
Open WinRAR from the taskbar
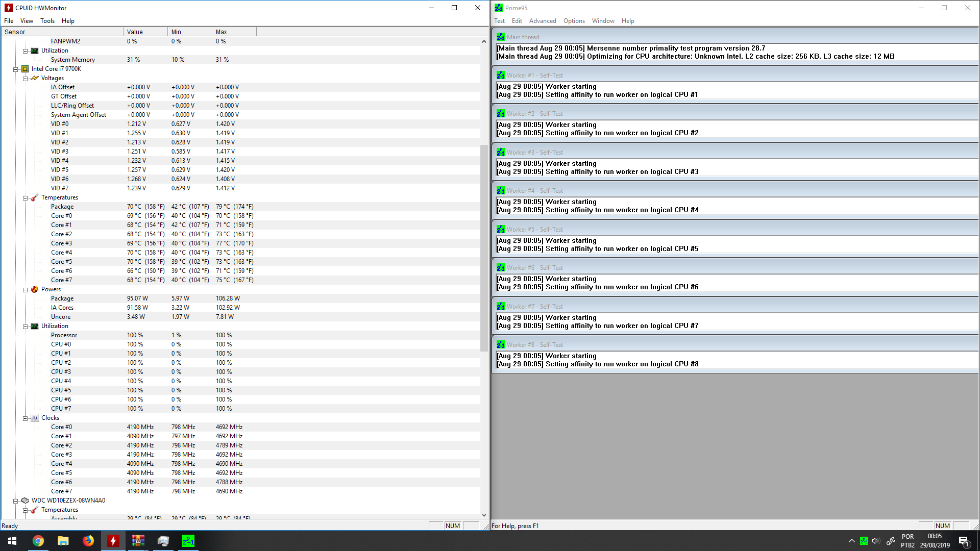click(138, 541)
